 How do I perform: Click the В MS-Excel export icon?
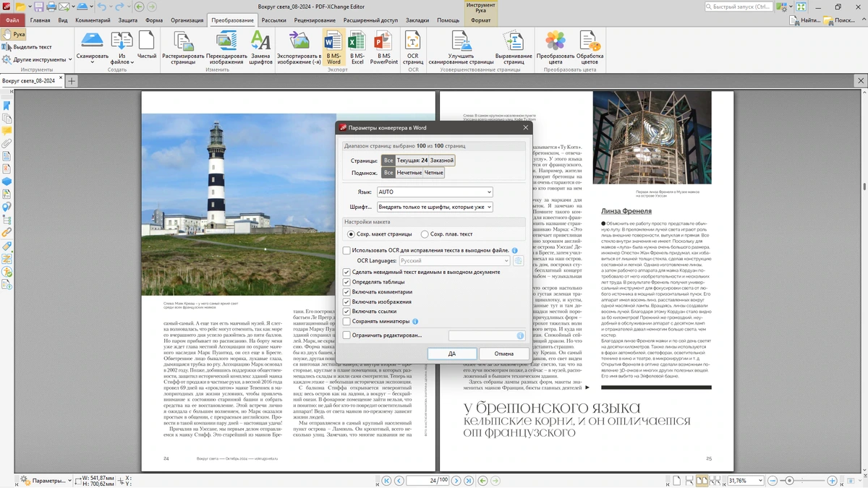pos(357,40)
